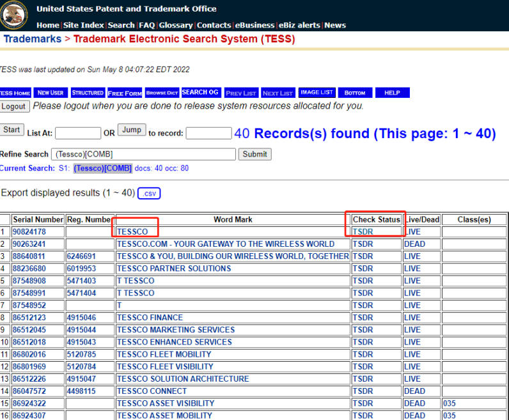Screen dimensions: 509x420
Task: Open the Free Form search button
Action: [125, 93]
